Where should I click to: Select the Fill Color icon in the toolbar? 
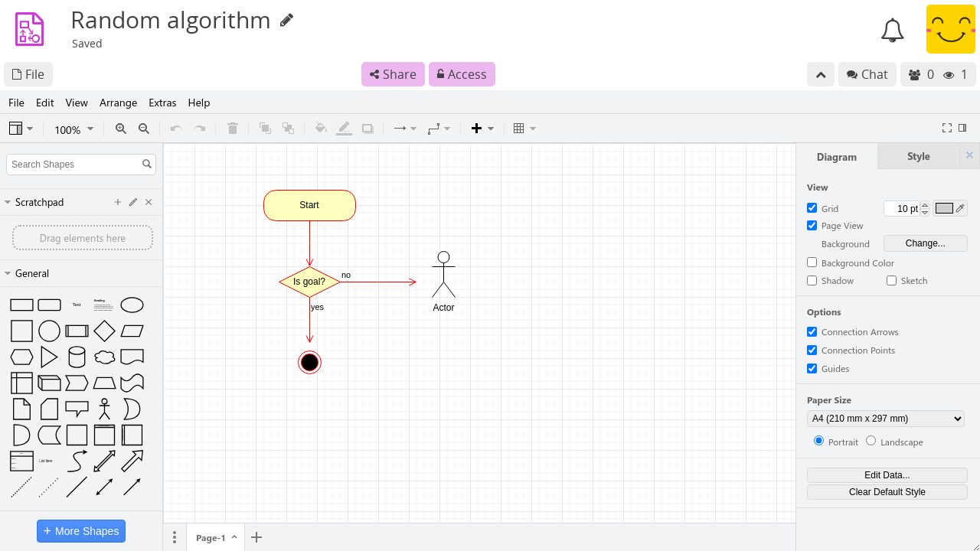[321, 128]
